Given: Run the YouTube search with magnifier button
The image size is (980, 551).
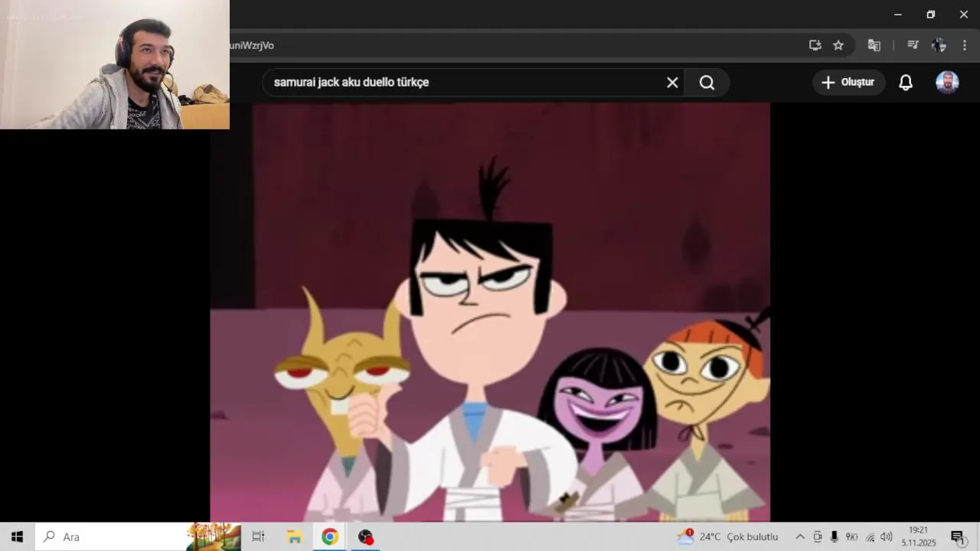Looking at the screenshot, I should (x=707, y=83).
